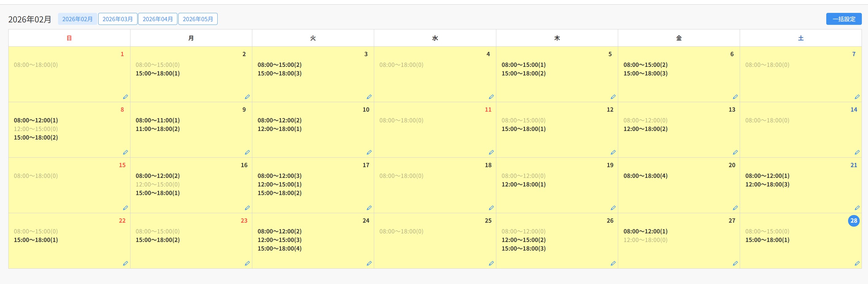Select the 2026年05月 month tab
The width and height of the screenshot is (868, 284).
point(198,19)
